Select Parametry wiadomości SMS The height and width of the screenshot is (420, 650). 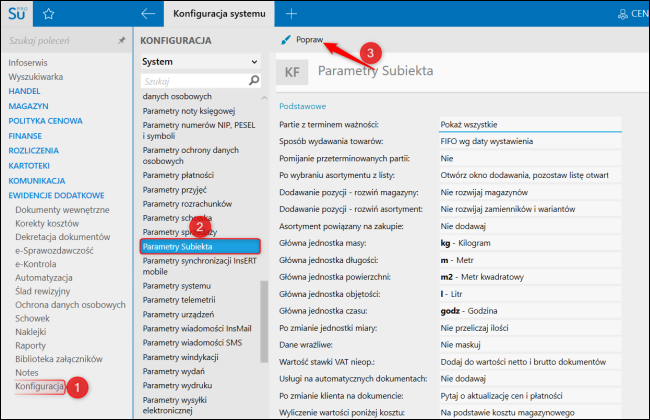point(192,343)
